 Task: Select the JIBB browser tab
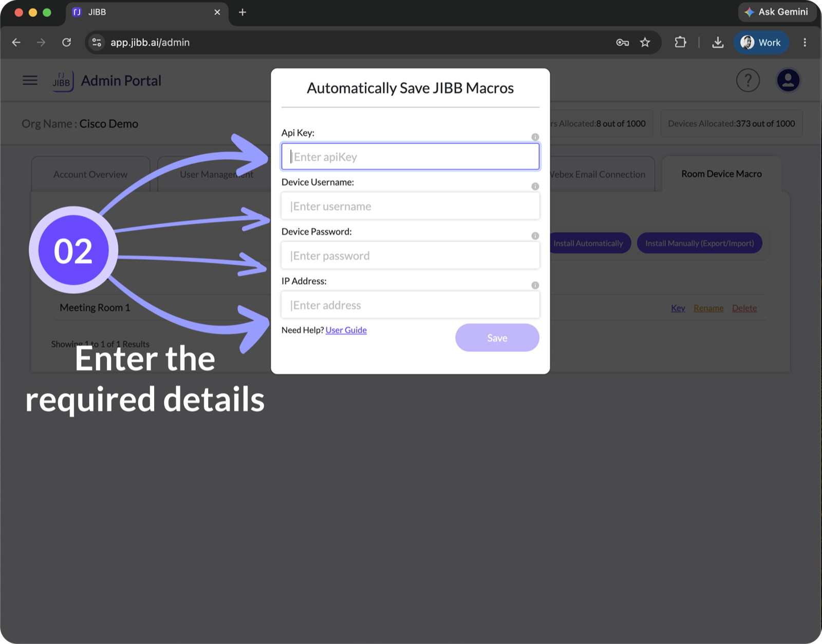tap(146, 12)
